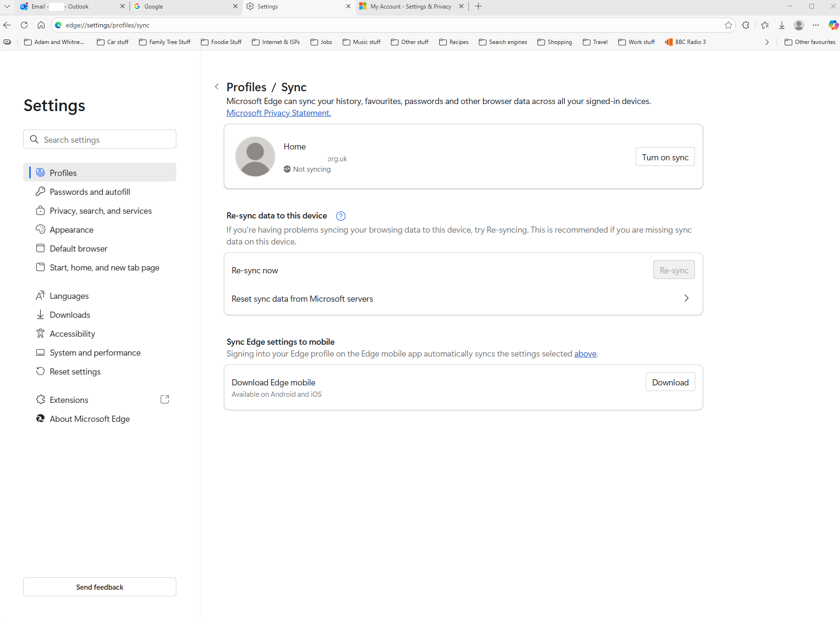Click the Turn on sync button

click(665, 157)
